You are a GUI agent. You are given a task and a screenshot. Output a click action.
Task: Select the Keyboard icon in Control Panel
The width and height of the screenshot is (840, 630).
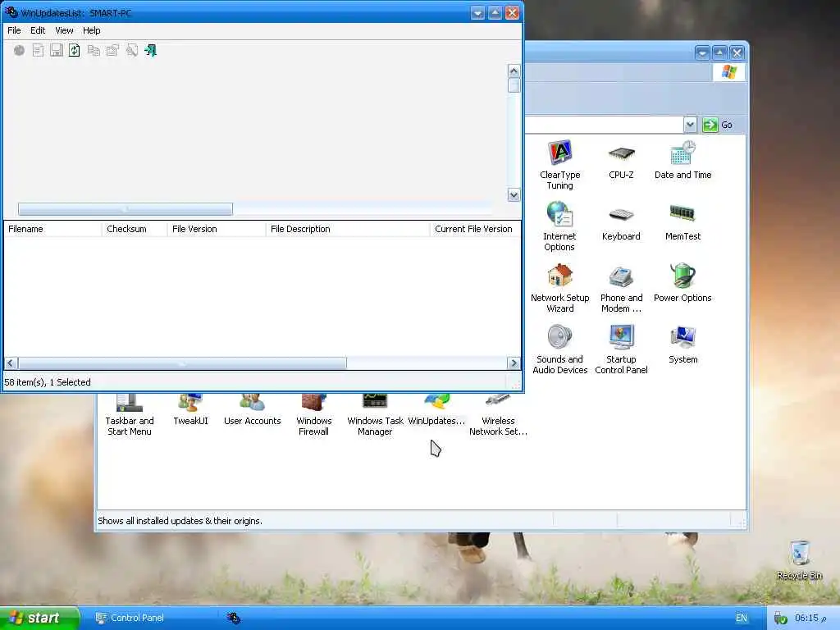pos(622,221)
